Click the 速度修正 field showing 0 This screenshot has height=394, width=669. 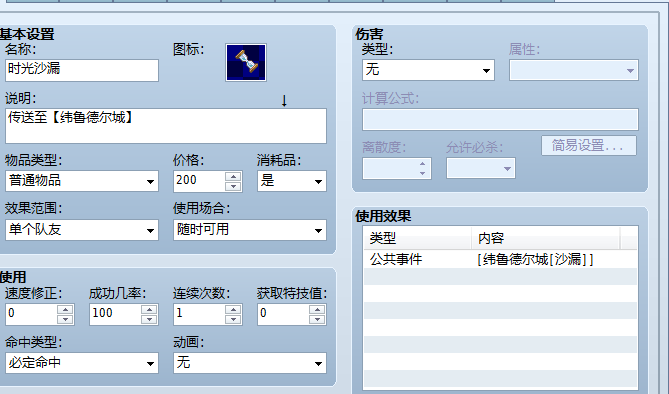31,314
